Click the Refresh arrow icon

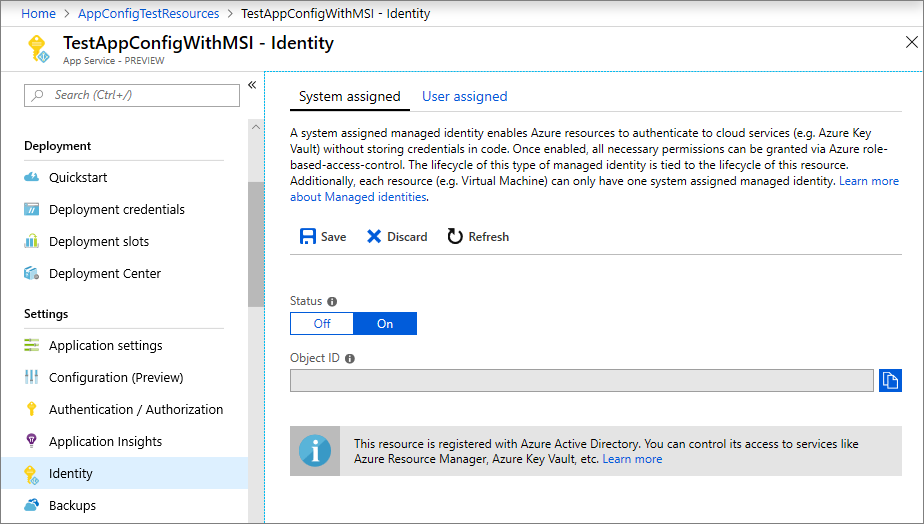click(x=455, y=237)
